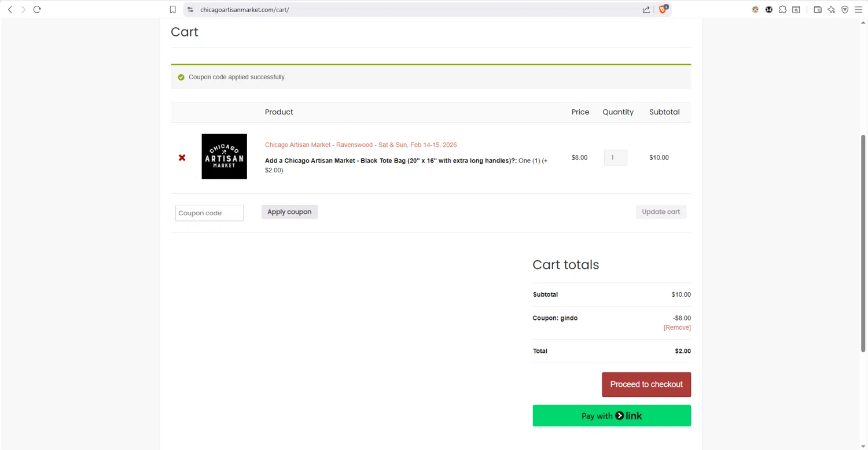Image resolution: width=868 pixels, height=450 pixels.
Task: Click the Coupon code input field
Action: click(209, 213)
